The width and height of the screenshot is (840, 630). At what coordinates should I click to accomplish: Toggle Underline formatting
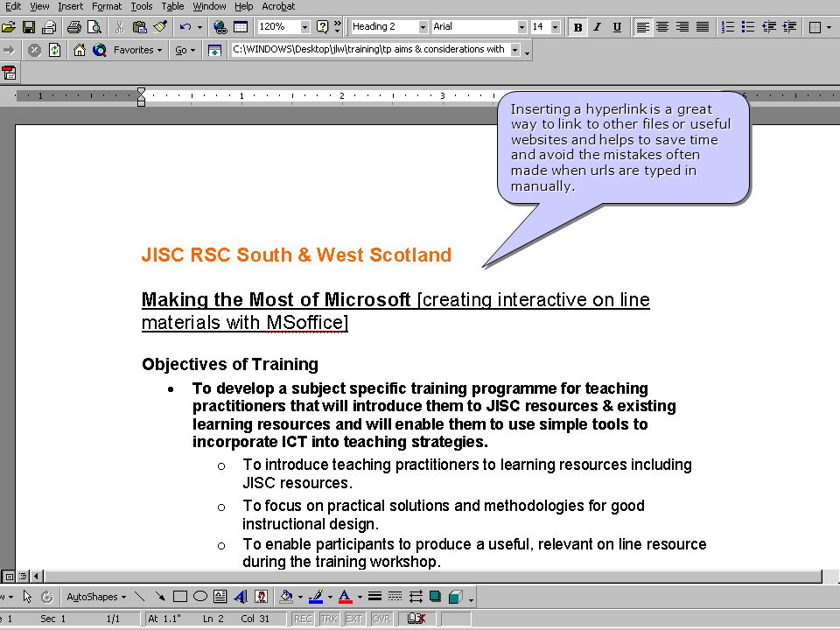[617, 27]
